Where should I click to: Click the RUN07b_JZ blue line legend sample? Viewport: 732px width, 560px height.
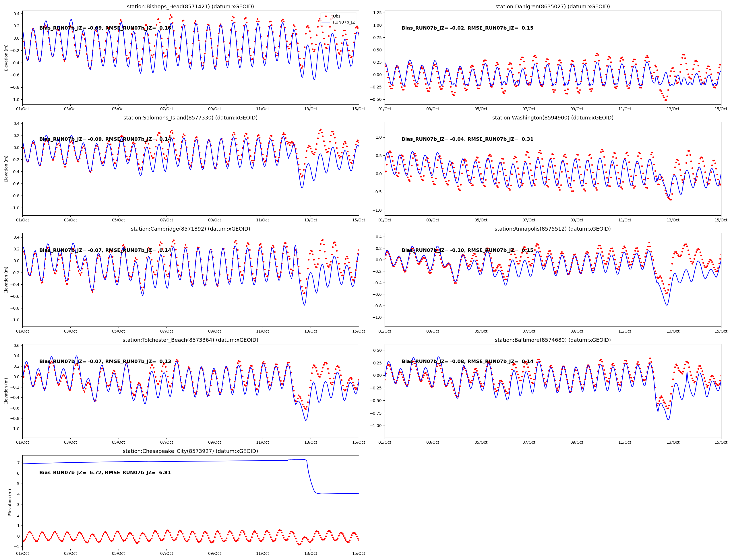tap(326, 22)
